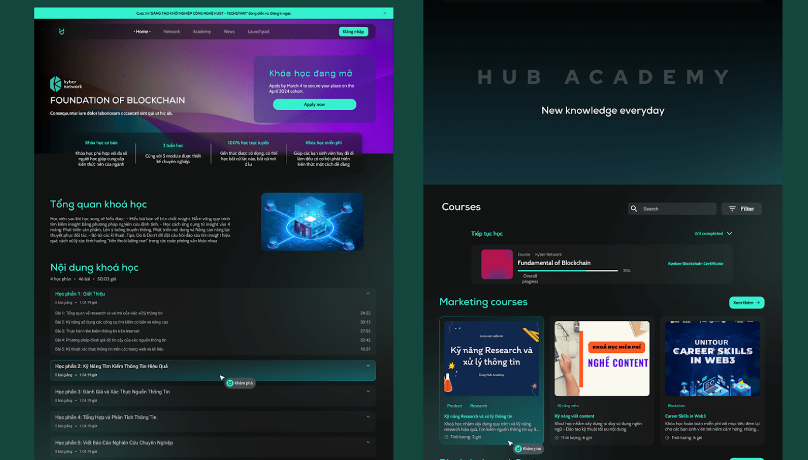Open Bài 1 lesson row

click(213, 313)
